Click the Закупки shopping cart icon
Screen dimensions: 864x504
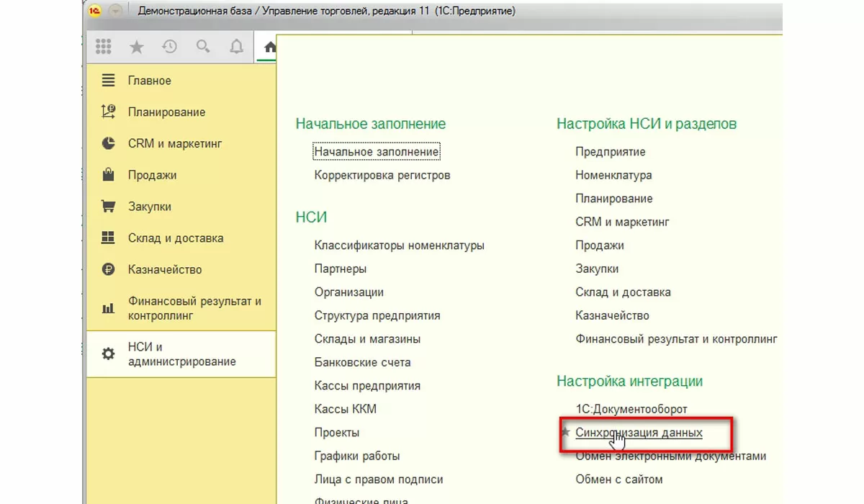coord(108,207)
